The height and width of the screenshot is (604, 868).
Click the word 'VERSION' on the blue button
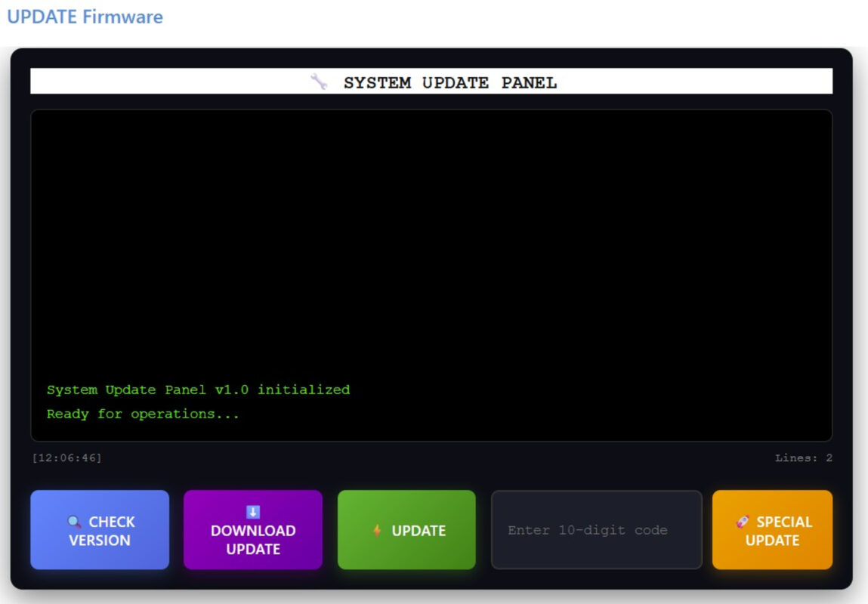click(x=100, y=540)
